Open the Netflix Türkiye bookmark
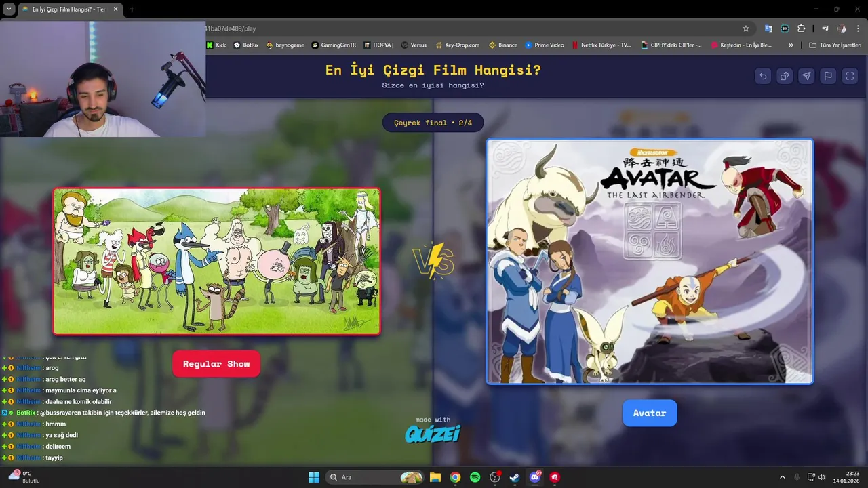 (601, 45)
